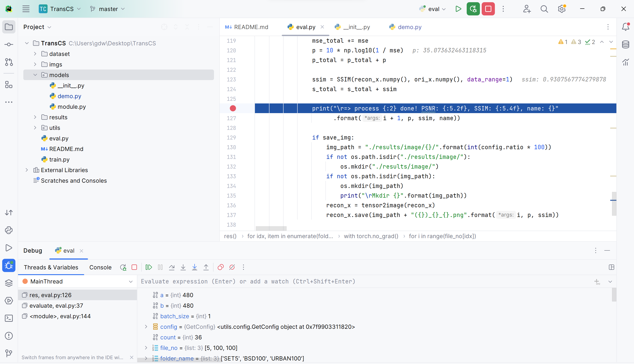634x364 pixels.
Task: Open the Commit tool window
Action: 9,44
